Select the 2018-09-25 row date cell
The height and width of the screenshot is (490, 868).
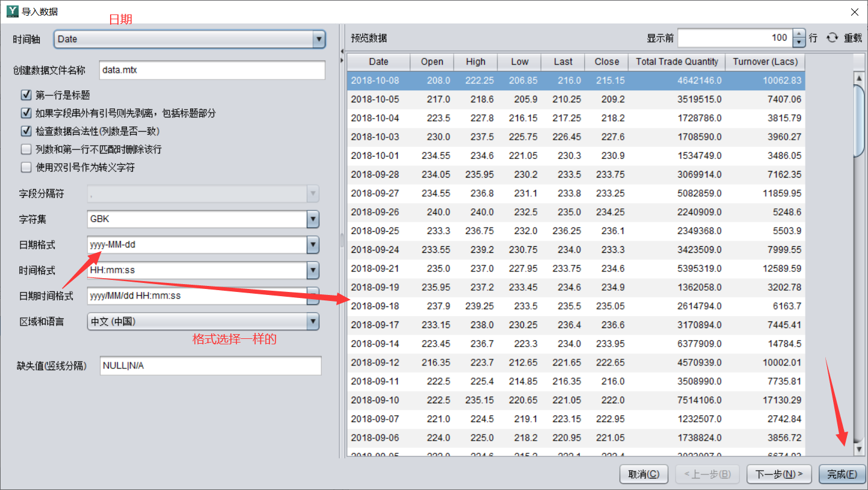tap(378, 231)
